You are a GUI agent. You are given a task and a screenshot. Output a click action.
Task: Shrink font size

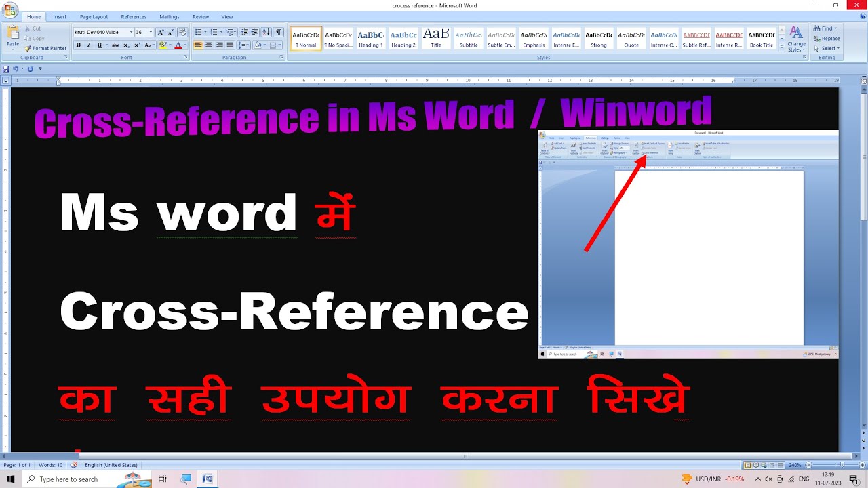point(170,32)
